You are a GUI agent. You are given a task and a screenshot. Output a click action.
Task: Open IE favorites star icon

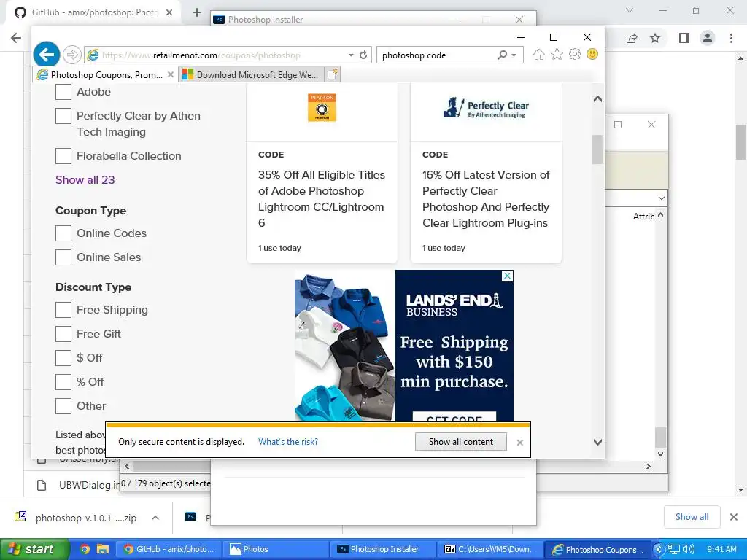pyautogui.click(x=557, y=54)
